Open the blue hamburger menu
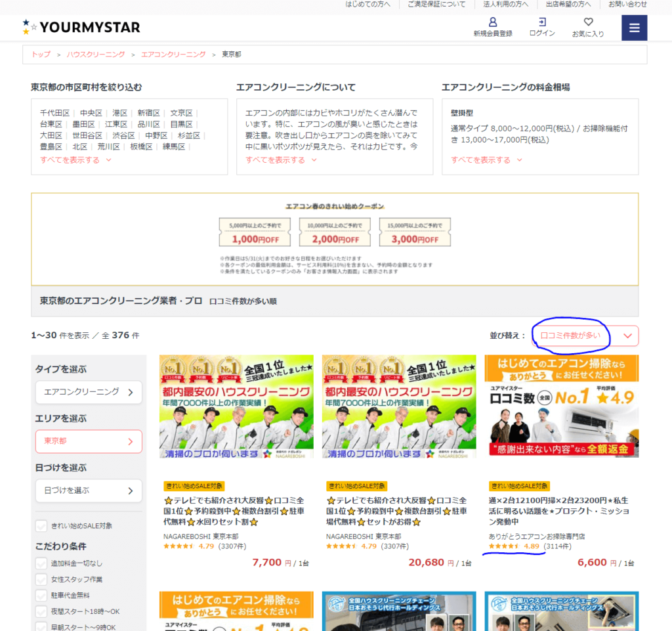This screenshot has width=672, height=631. click(x=635, y=28)
